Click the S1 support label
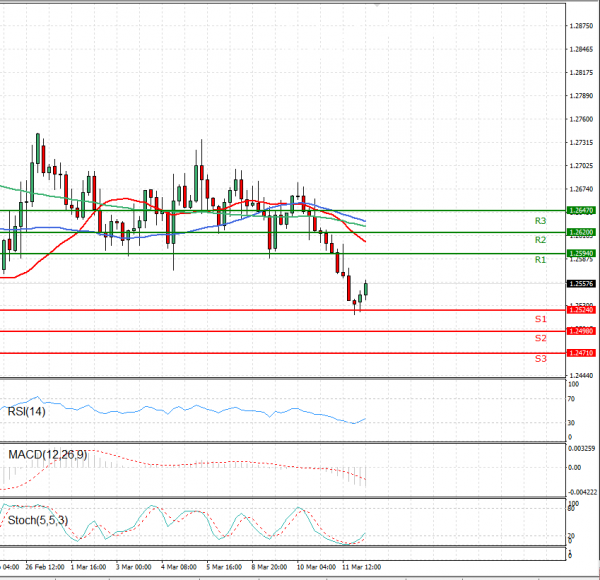This screenshot has height=580, width=600. click(540, 319)
